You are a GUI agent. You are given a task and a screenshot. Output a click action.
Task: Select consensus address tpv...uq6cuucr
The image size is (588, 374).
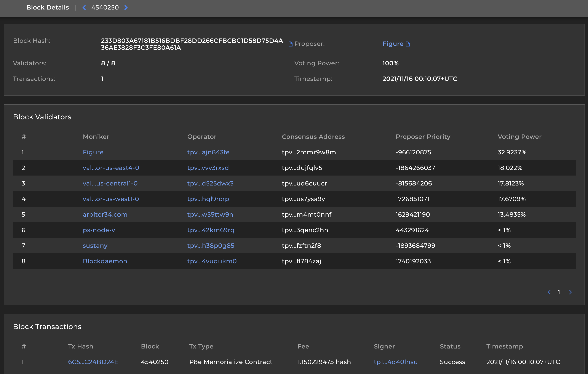point(304,183)
